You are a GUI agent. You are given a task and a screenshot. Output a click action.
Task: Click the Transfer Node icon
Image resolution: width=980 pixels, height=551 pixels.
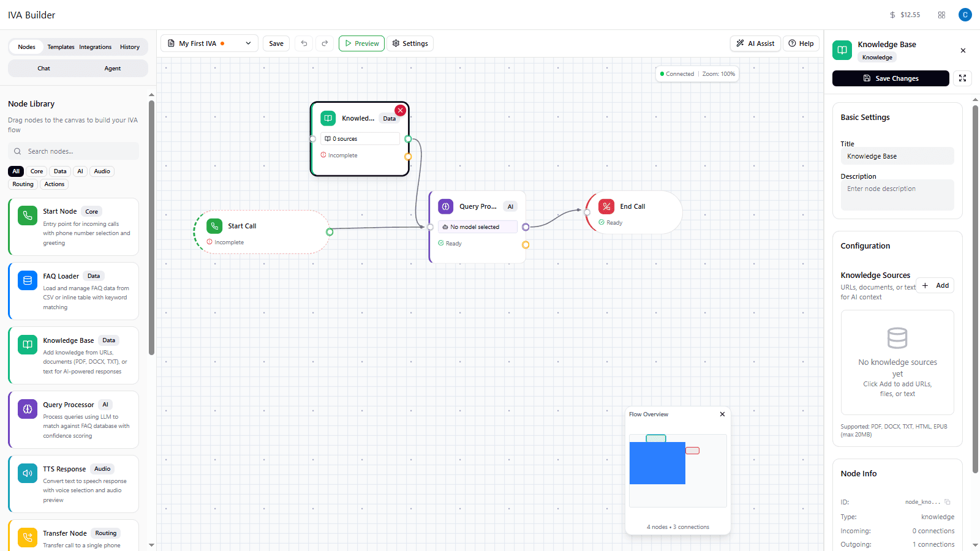point(27,537)
